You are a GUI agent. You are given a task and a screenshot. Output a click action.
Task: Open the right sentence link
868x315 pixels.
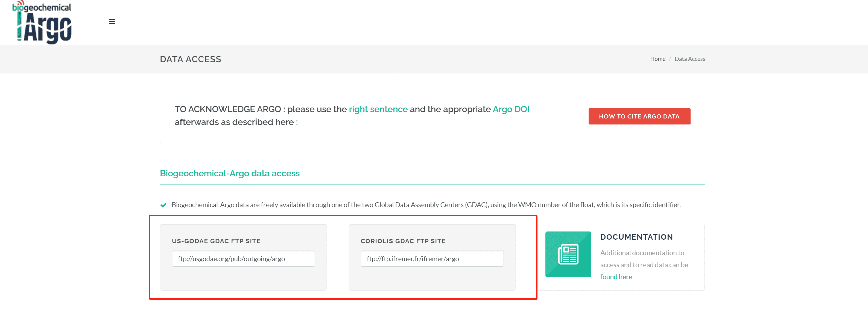tap(378, 109)
